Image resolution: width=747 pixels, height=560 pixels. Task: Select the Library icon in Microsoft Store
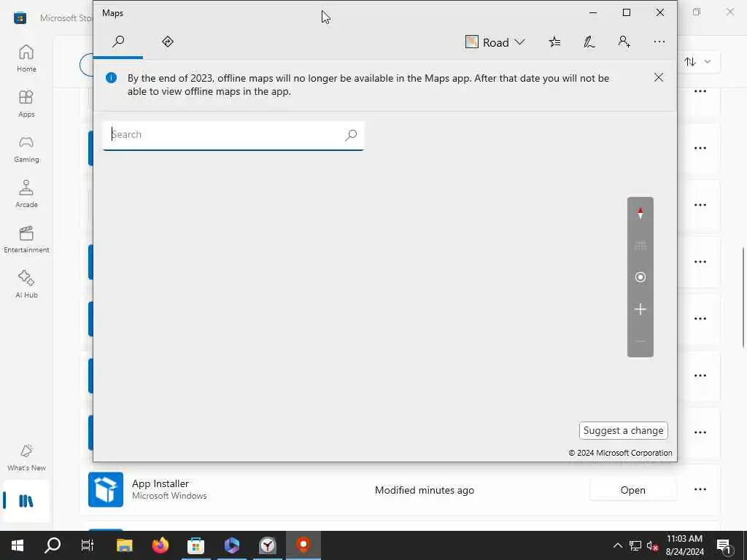pos(26,501)
